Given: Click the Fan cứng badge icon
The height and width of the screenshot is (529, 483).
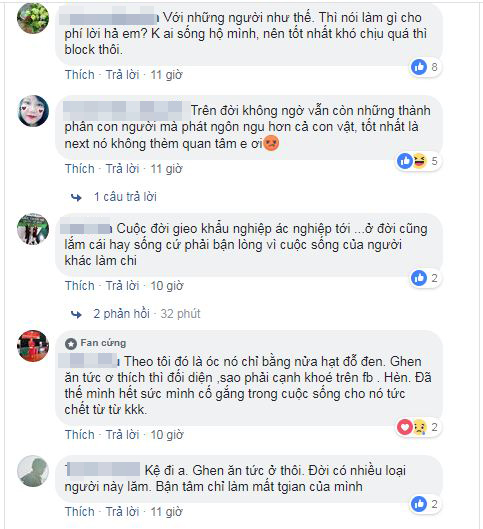Looking at the screenshot, I should pos(71,343).
